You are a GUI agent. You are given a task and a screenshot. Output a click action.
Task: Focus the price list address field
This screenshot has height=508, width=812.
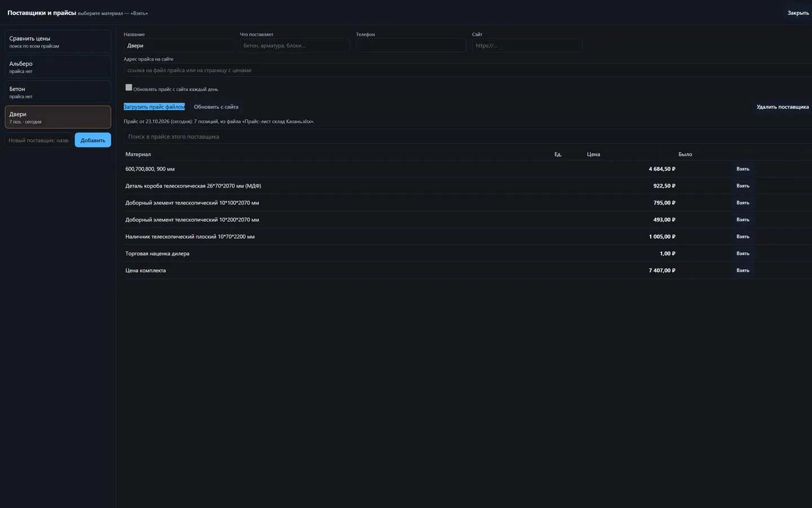point(468,70)
